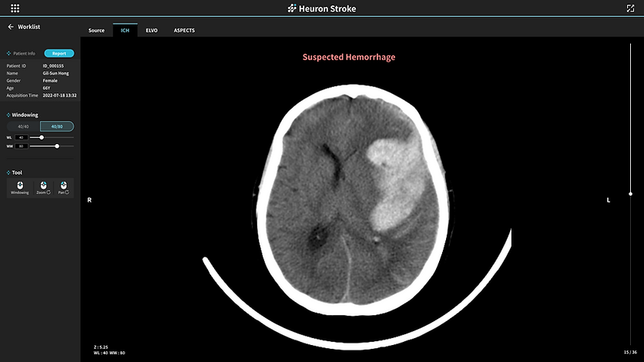The width and height of the screenshot is (644, 362).
Task: Click the WL : 40 WW : 80 overlay text
Action: point(109,353)
